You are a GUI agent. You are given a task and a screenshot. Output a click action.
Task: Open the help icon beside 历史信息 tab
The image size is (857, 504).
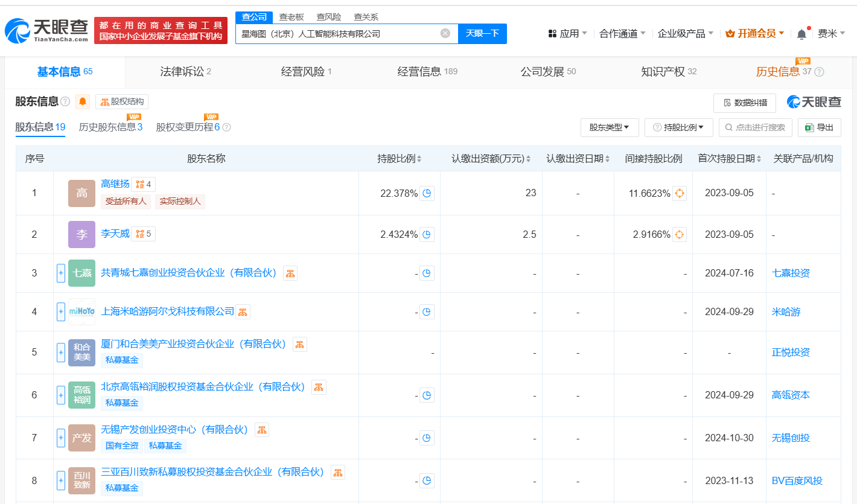(819, 72)
